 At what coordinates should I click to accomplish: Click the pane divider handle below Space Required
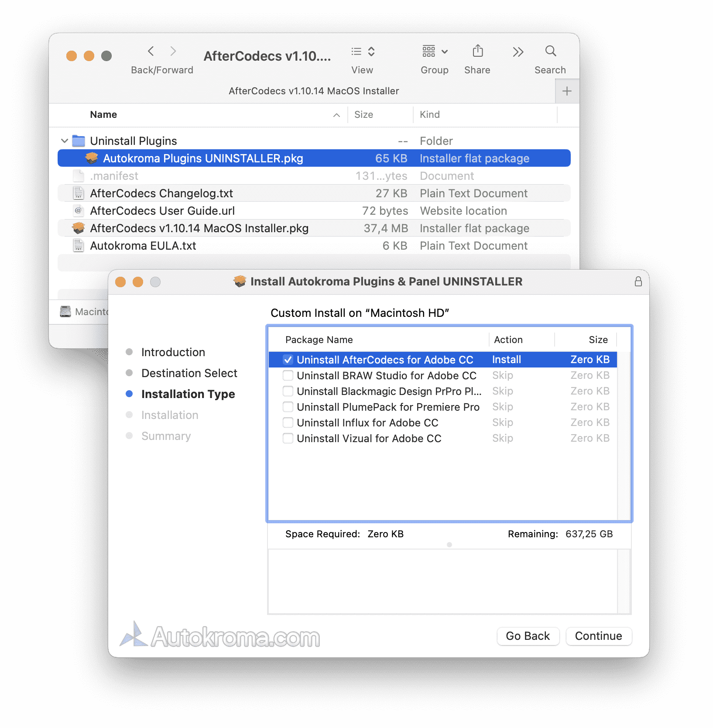tap(449, 545)
